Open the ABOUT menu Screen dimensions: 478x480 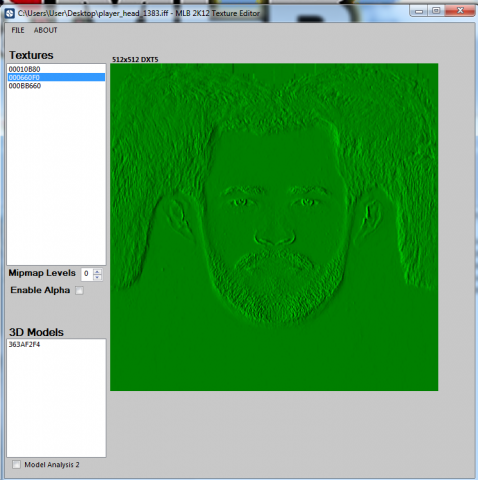pyautogui.click(x=46, y=30)
